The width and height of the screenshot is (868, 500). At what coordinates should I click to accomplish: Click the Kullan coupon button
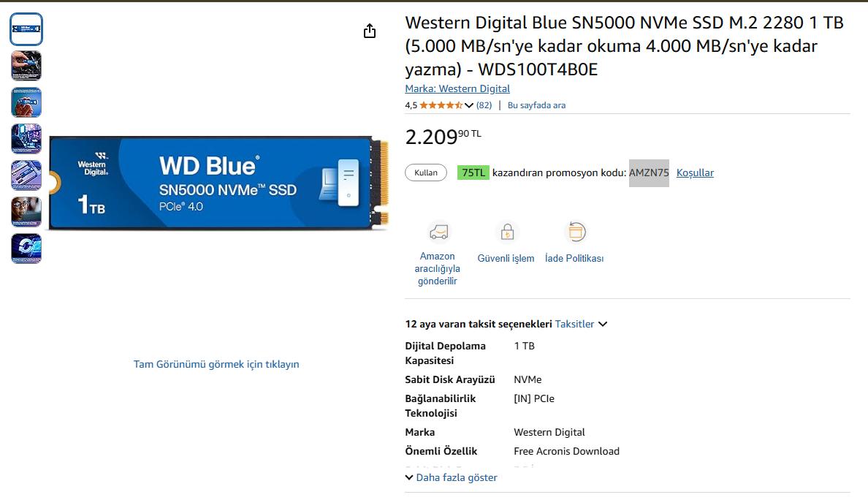426,173
